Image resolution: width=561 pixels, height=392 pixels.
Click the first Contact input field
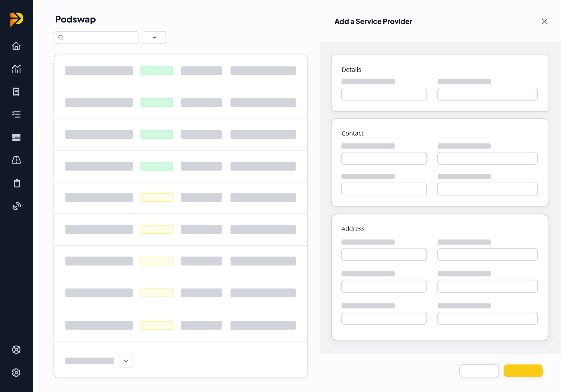384,158
